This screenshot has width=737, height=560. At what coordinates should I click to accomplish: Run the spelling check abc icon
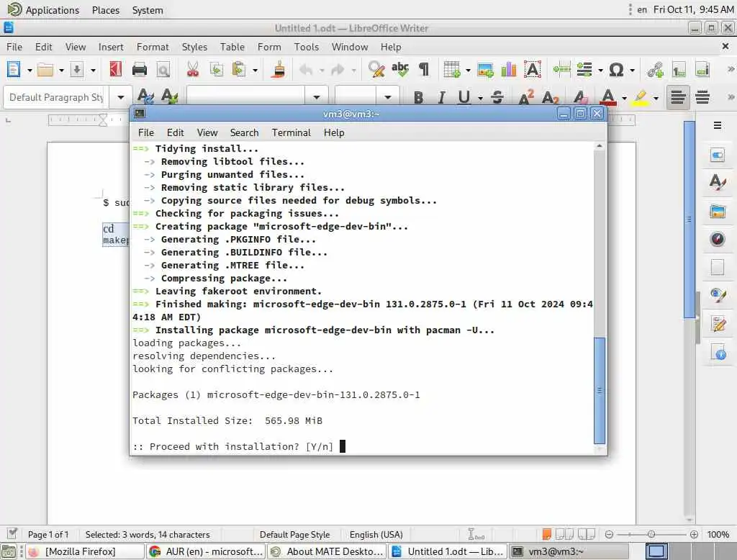point(400,70)
